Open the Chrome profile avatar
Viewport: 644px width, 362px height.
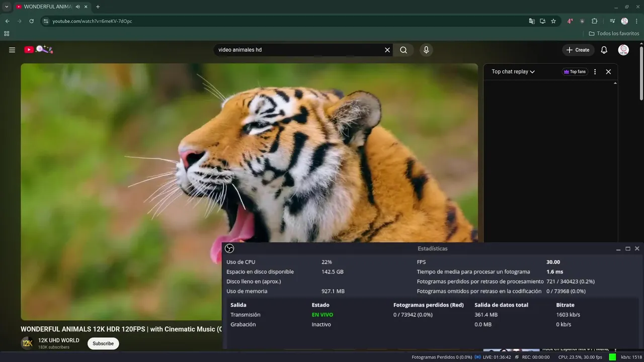click(x=624, y=21)
